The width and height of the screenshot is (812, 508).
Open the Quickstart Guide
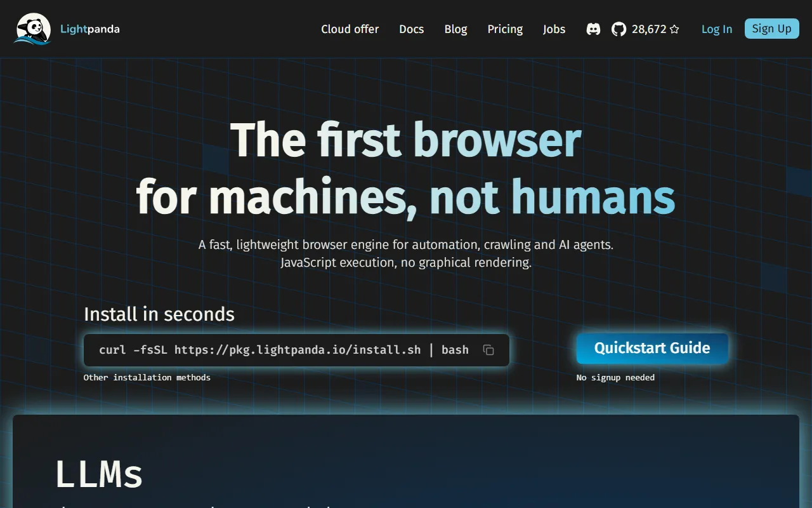click(652, 348)
